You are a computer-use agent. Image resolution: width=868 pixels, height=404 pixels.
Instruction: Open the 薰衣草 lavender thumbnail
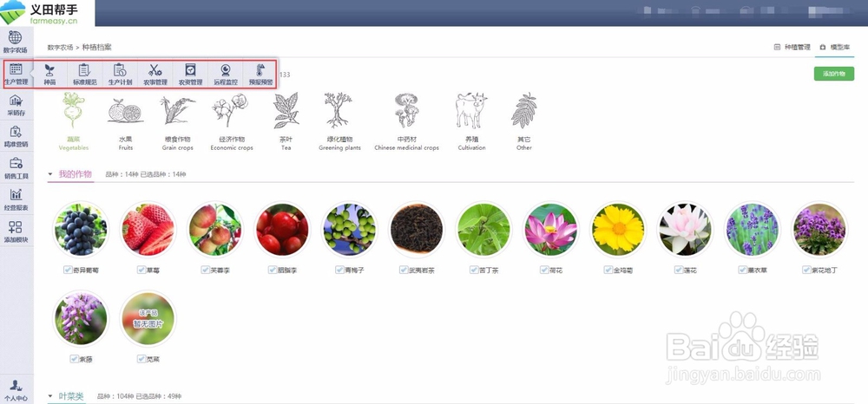[x=753, y=230]
